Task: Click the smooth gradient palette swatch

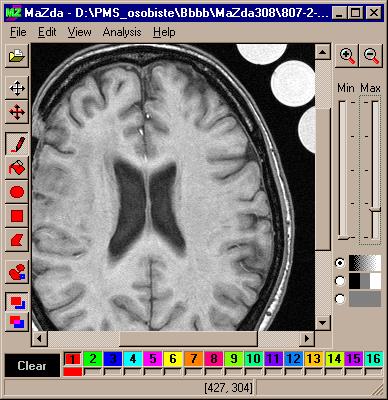Action: pos(365,263)
